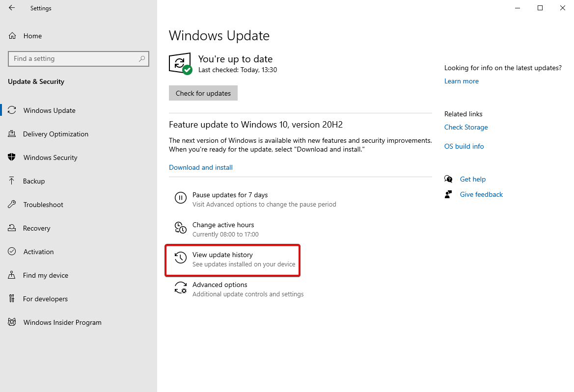
Task: Click the View update history clock icon
Action: pyautogui.click(x=181, y=258)
